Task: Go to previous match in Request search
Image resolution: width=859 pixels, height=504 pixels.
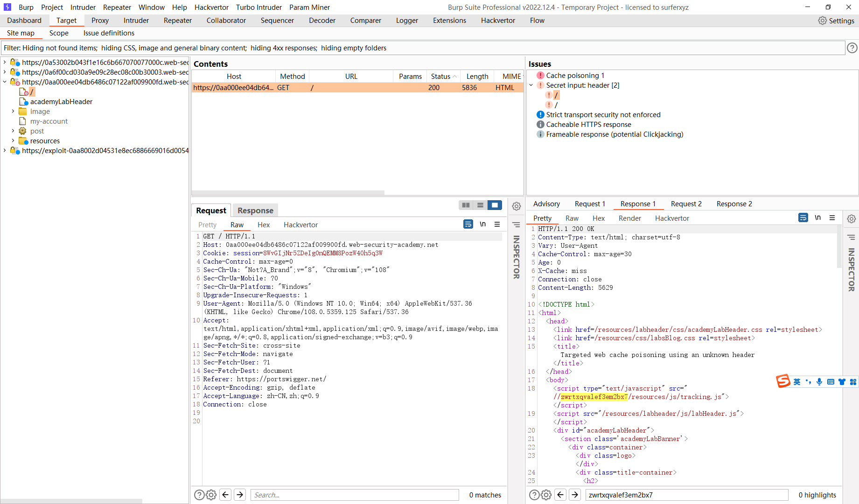Action: tap(225, 495)
